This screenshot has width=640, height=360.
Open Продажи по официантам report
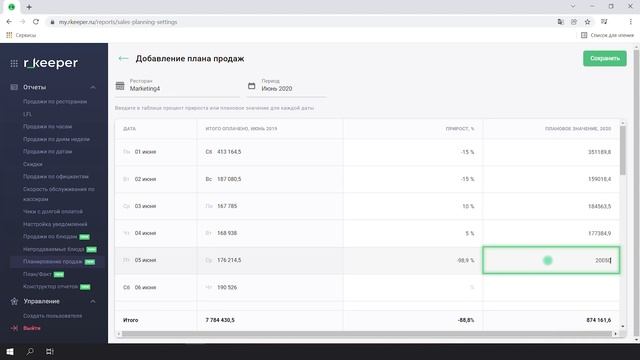pos(56,177)
